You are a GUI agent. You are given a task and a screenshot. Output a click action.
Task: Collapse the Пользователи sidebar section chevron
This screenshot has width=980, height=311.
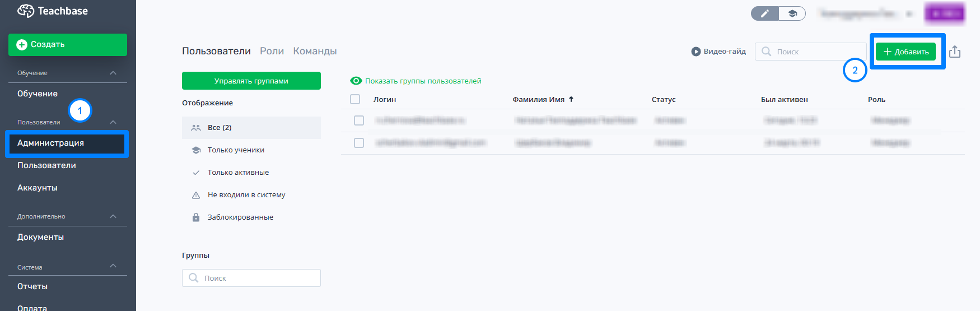click(113, 122)
